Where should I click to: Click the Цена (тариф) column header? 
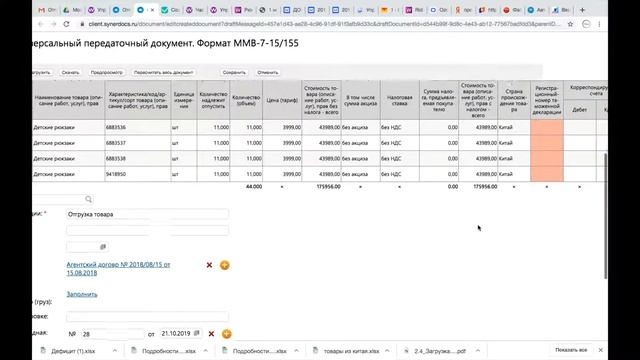coord(282,100)
